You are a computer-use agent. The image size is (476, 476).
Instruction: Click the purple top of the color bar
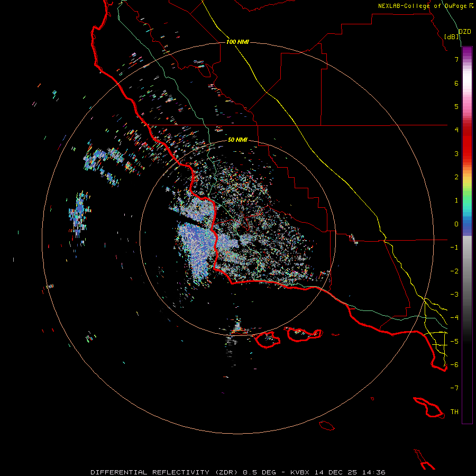click(x=467, y=52)
